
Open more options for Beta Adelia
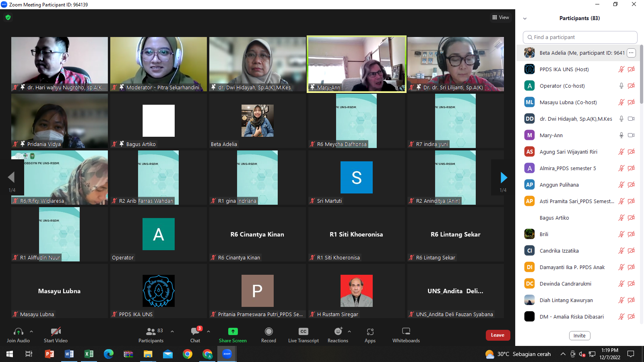tap(631, 53)
